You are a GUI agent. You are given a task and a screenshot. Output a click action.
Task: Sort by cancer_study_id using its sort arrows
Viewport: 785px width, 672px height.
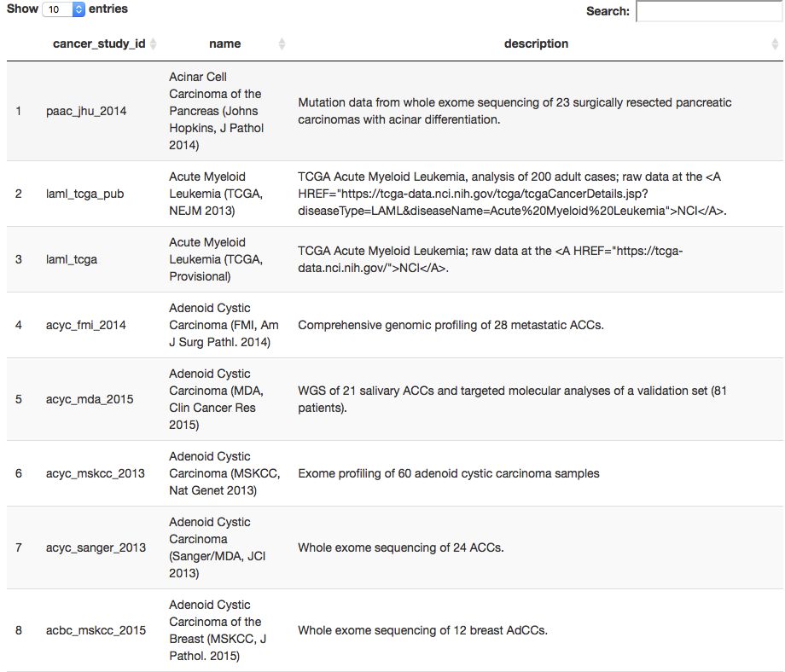click(x=154, y=43)
